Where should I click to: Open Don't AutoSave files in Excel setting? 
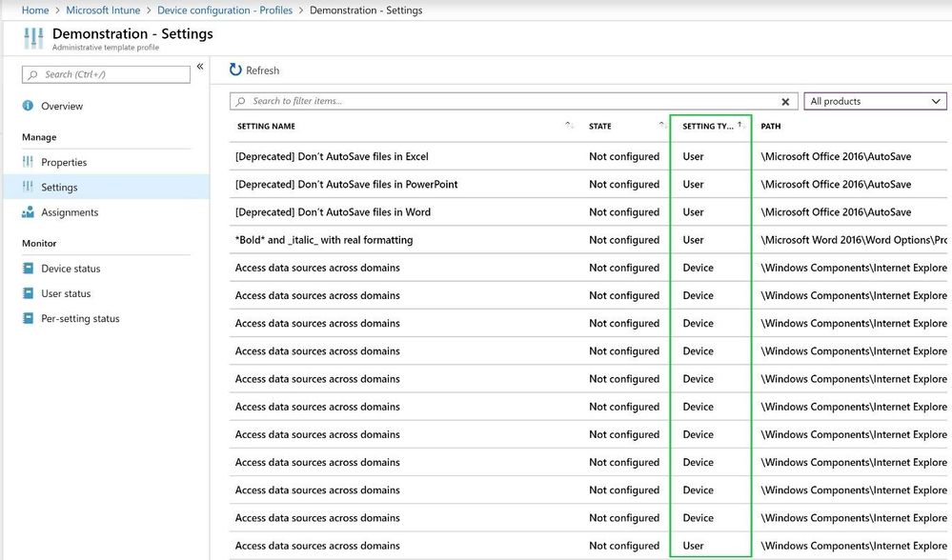[x=332, y=156]
